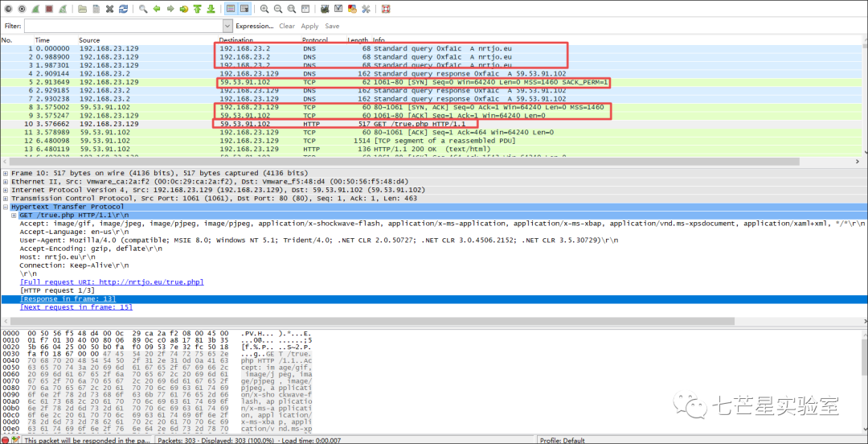Collapse the Hypertext Transfer Protocol node
This screenshot has height=444, width=868.
point(6,207)
